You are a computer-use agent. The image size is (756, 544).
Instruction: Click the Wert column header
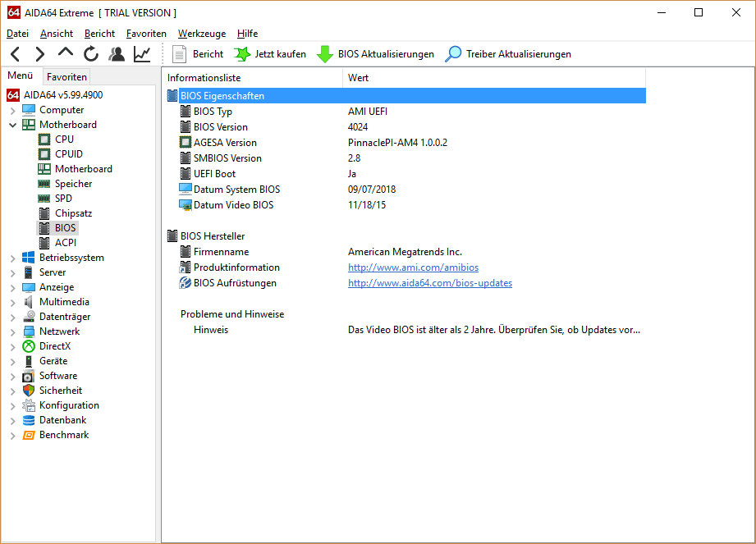(x=493, y=78)
